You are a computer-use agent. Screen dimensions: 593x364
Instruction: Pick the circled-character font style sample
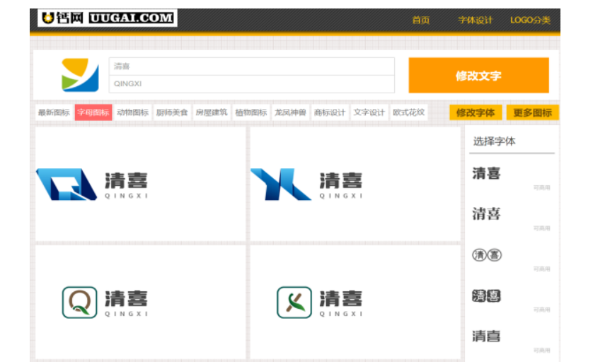pos(486,255)
